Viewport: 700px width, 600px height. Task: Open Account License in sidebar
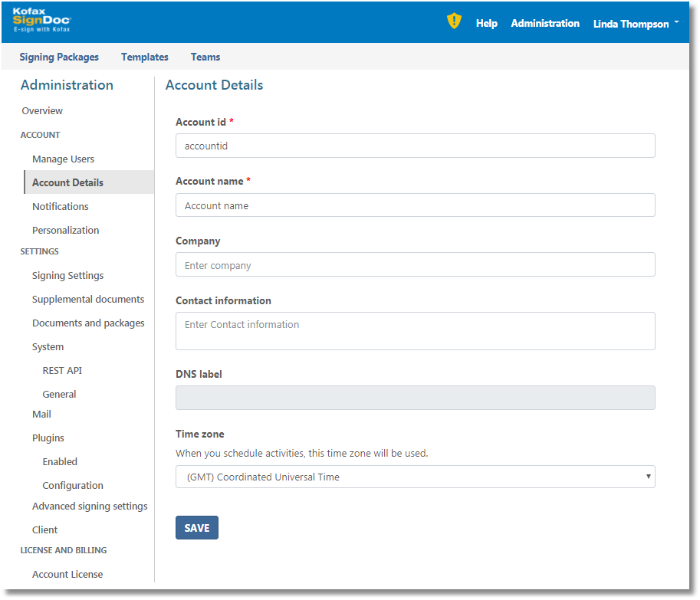click(67, 575)
